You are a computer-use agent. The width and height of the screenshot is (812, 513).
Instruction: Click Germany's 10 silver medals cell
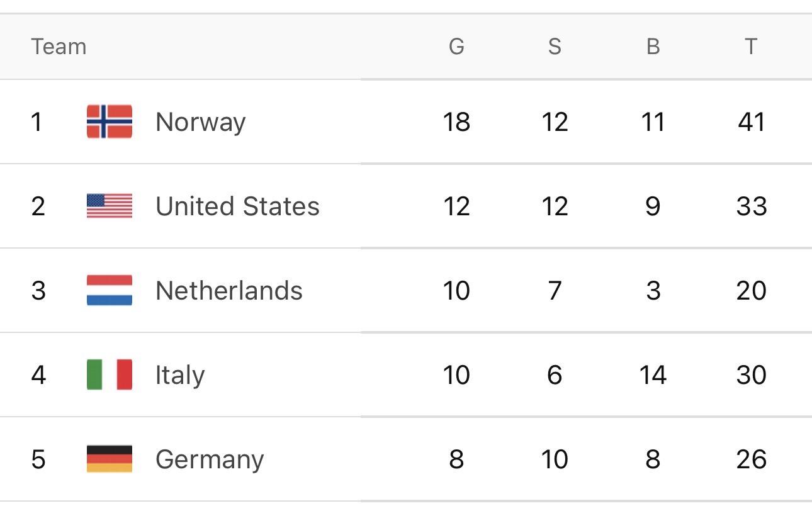(555, 459)
